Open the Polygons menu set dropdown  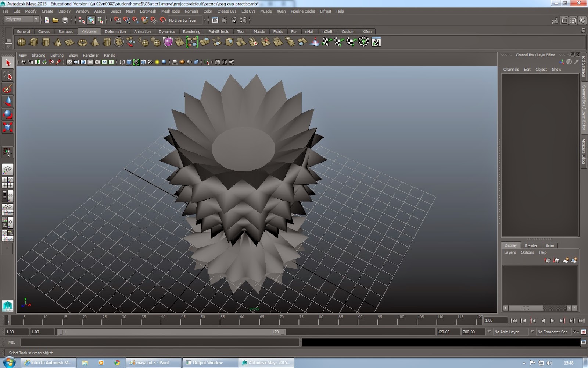[x=22, y=19]
